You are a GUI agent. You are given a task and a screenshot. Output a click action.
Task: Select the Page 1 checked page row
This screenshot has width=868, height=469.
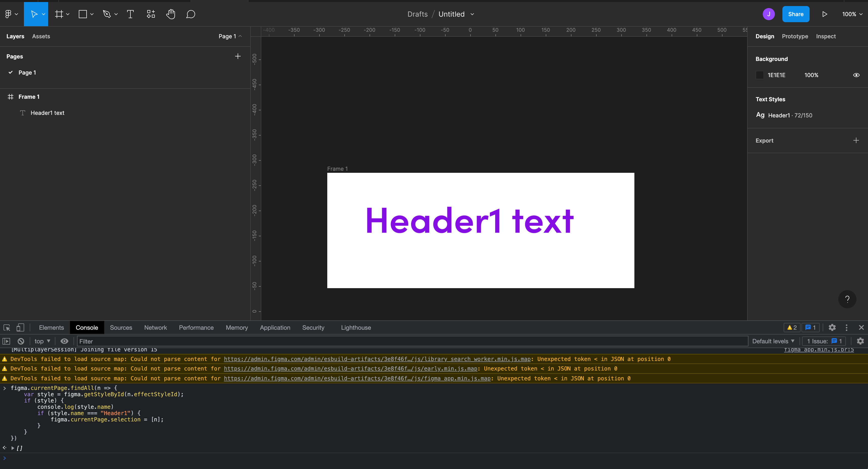pos(125,73)
